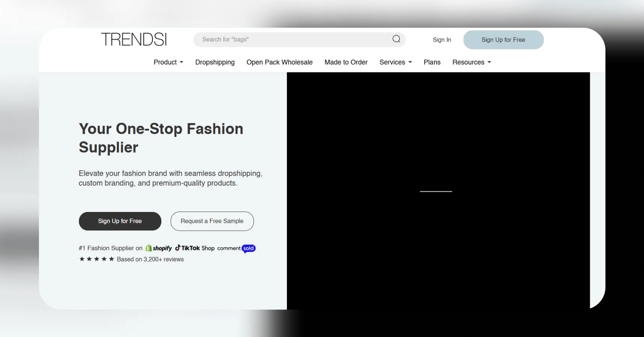The width and height of the screenshot is (644, 337).
Task: Open the Dropshipping menu item
Action: coord(215,62)
